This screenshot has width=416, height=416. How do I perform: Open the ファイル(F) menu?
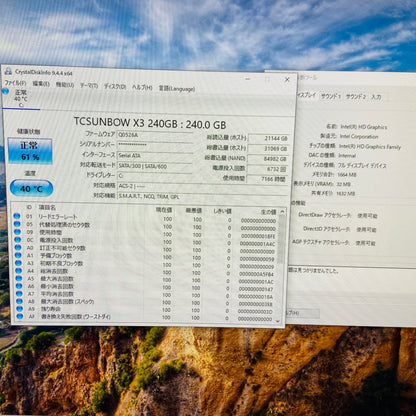point(15,82)
